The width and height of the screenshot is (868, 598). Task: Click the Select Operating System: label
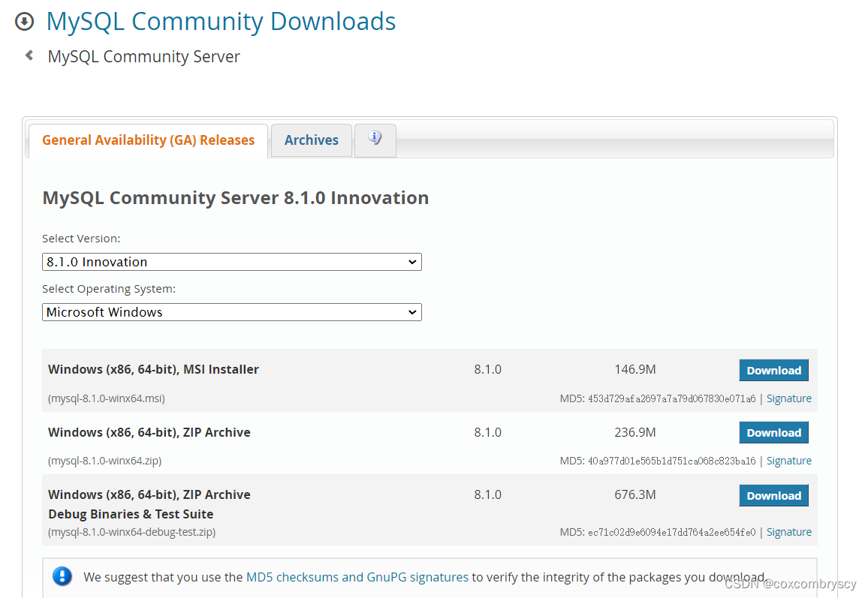tap(109, 289)
